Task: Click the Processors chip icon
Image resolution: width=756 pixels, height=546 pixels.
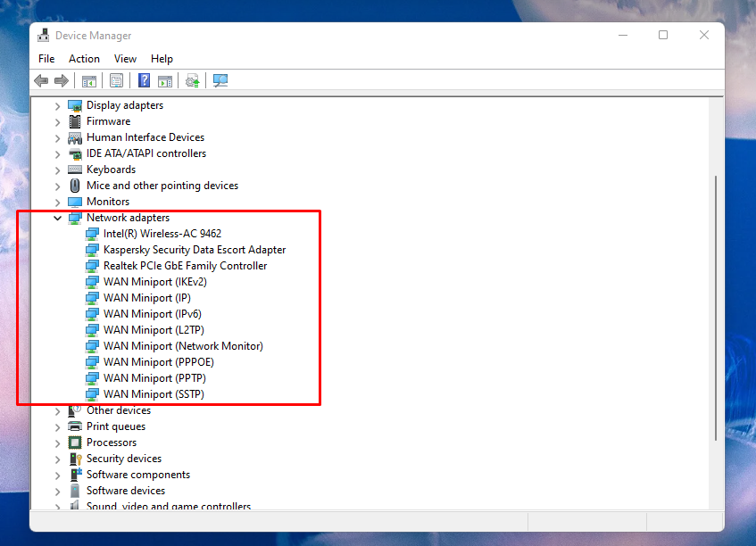Action: (75, 443)
